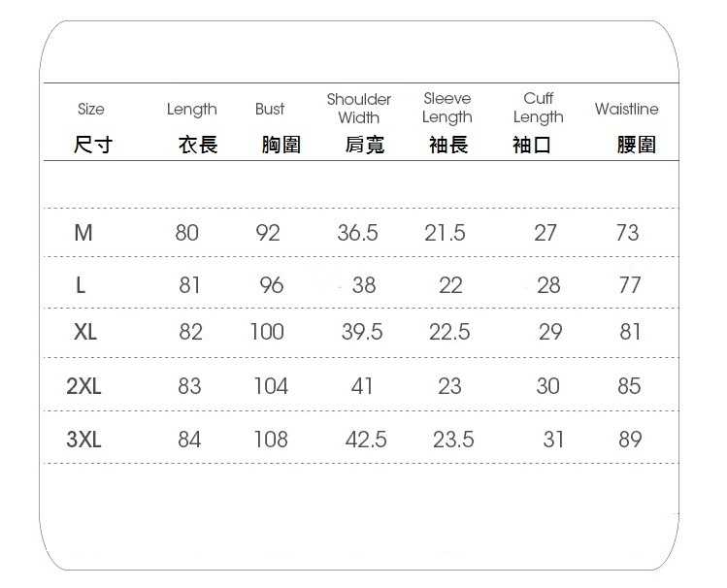Select the Waistline column header
Viewport: 727px width, 588px height.
point(626,110)
